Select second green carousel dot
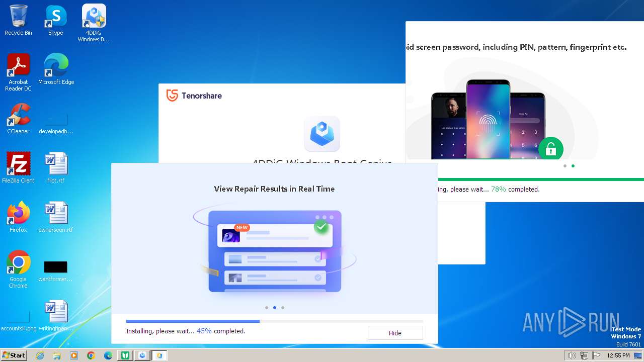This screenshot has width=644, height=362. coord(573,166)
